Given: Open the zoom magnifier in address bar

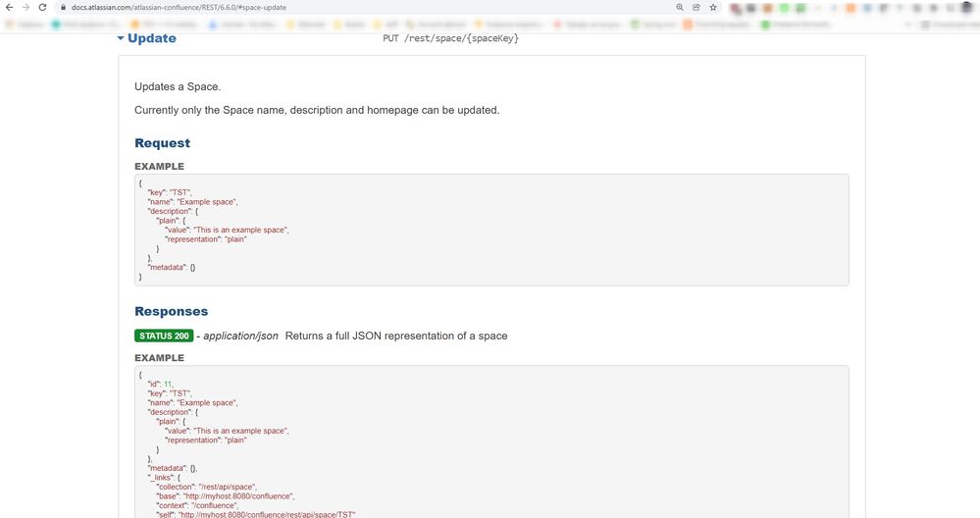Looking at the screenshot, I should [x=680, y=8].
